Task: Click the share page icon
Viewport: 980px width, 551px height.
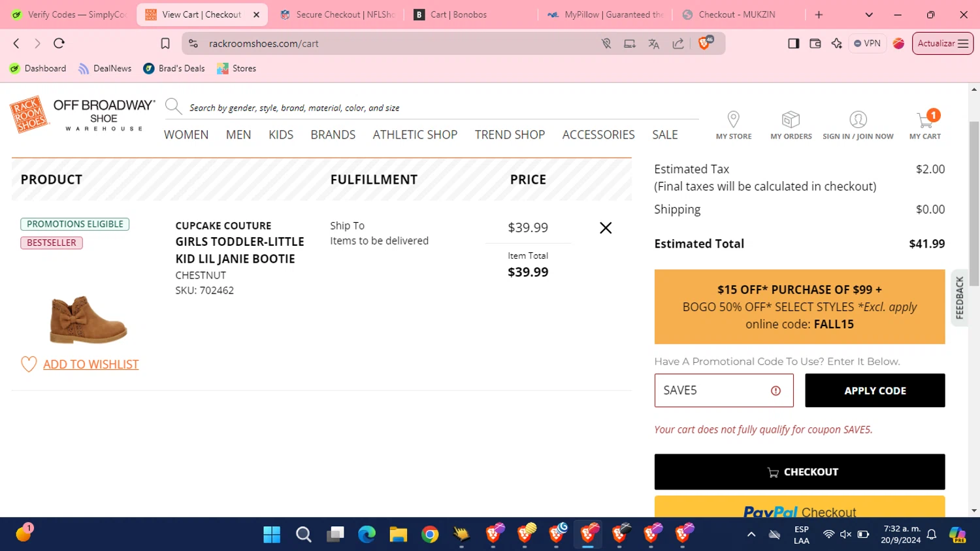Action: 678,44
